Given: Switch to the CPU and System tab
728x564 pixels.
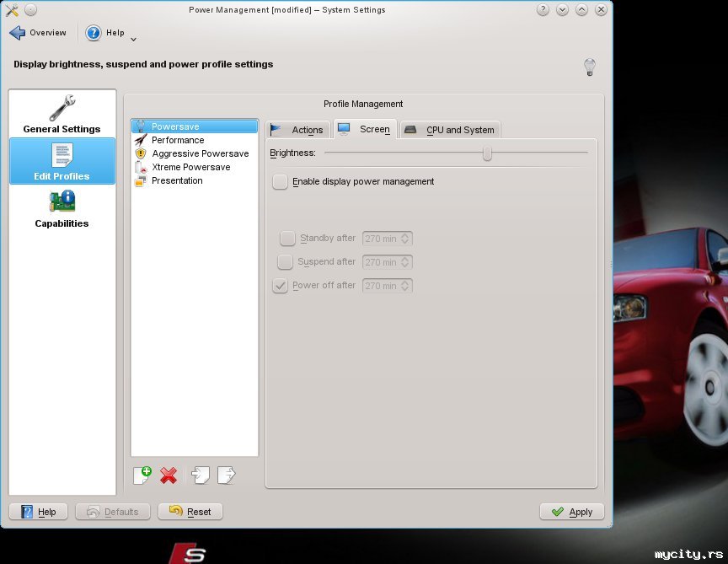Looking at the screenshot, I should [450, 130].
